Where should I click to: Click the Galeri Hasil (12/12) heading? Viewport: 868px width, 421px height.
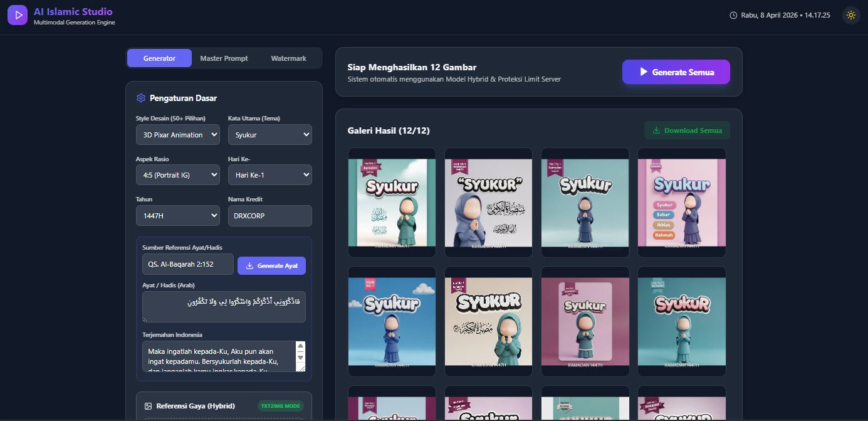coord(389,131)
